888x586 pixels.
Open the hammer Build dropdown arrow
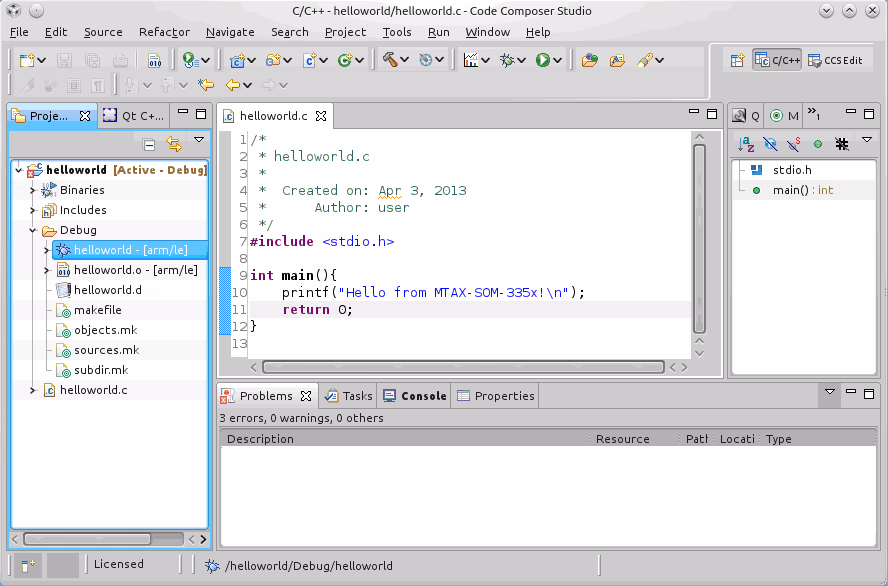point(404,60)
